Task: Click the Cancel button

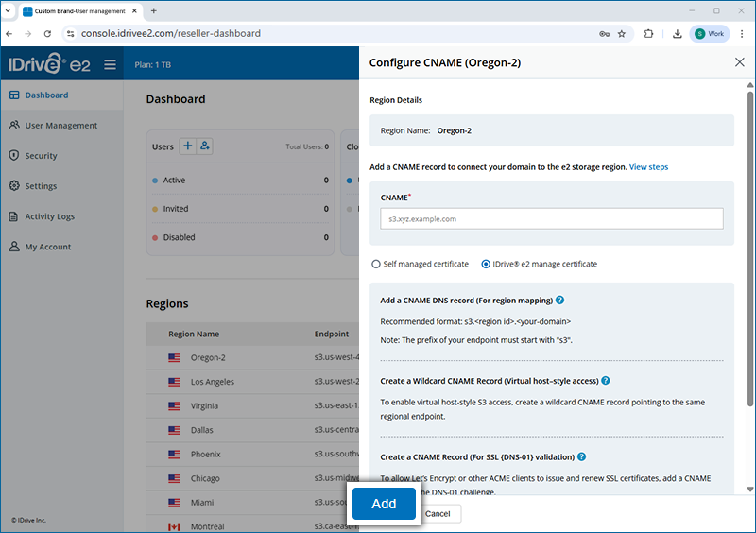Action: (x=438, y=514)
